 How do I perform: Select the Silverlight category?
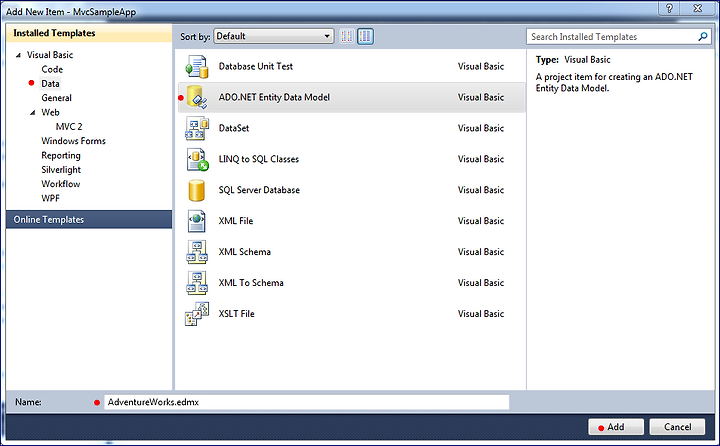tap(61, 169)
